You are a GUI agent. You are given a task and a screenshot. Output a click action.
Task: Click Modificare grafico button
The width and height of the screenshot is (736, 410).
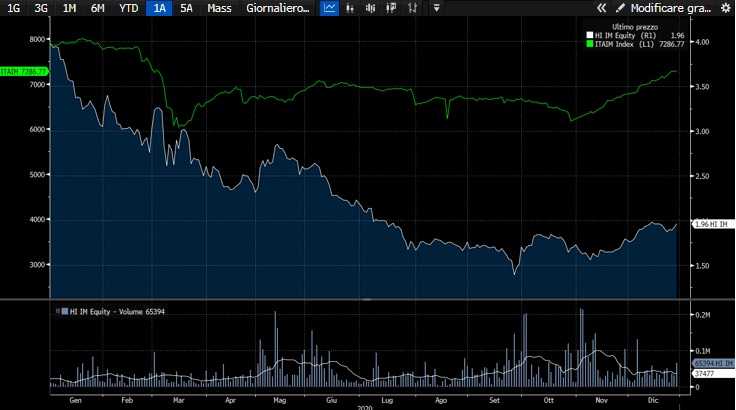tap(670, 8)
